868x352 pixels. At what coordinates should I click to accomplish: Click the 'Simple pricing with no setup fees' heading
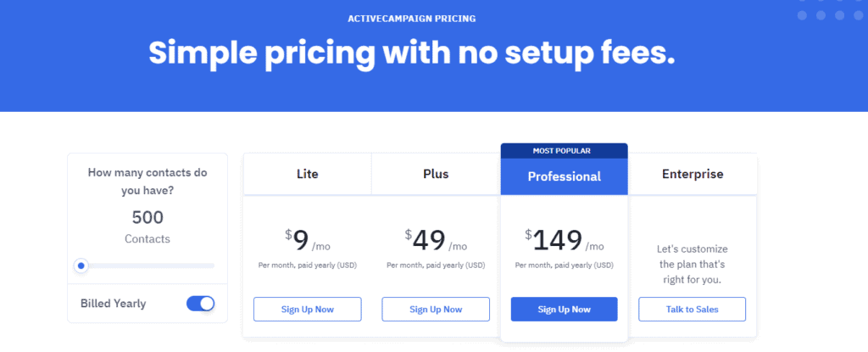pyautogui.click(x=412, y=53)
